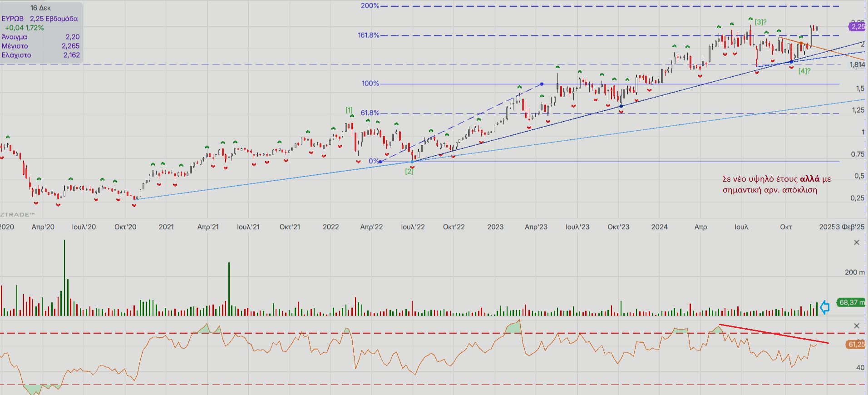
Task: Click the 2023 label on the time axis
Action: coord(495,227)
